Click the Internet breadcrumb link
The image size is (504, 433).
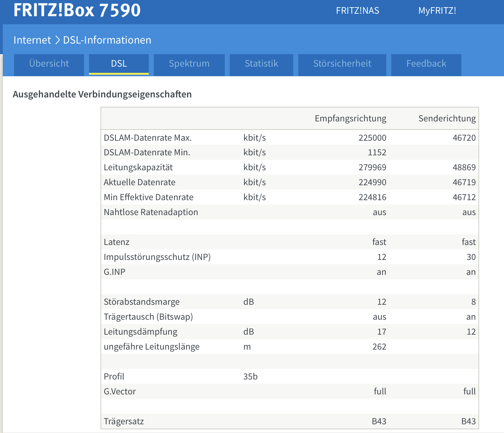[x=32, y=40]
